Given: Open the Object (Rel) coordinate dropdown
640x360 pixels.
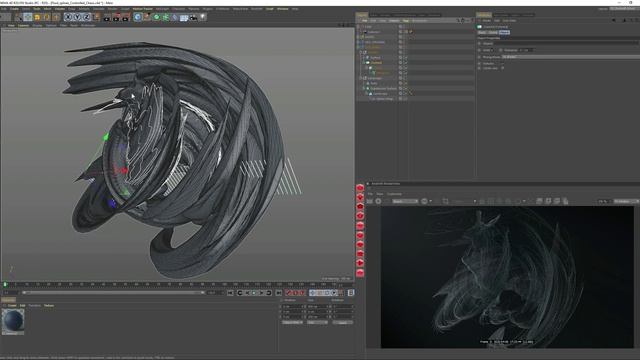Looking at the screenshot, I should pos(292,322).
